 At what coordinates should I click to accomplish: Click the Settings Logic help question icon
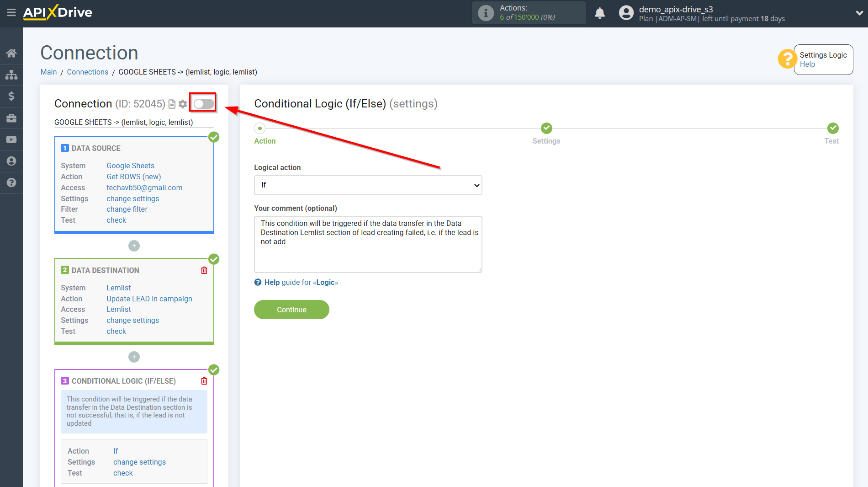787,59
